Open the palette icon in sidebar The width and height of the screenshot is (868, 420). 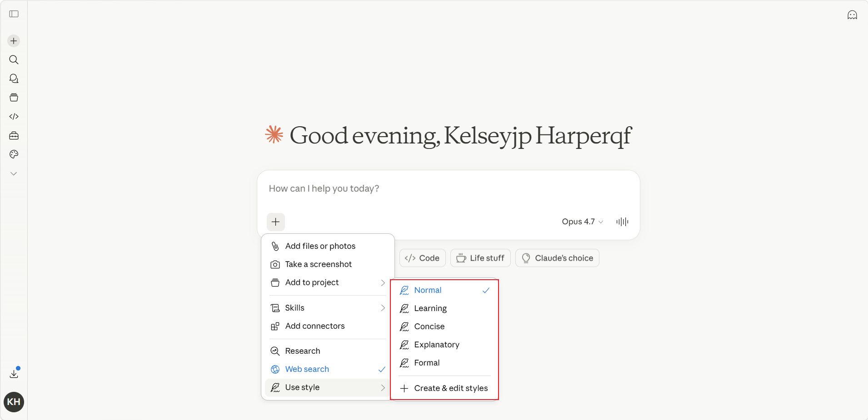point(14,154)
